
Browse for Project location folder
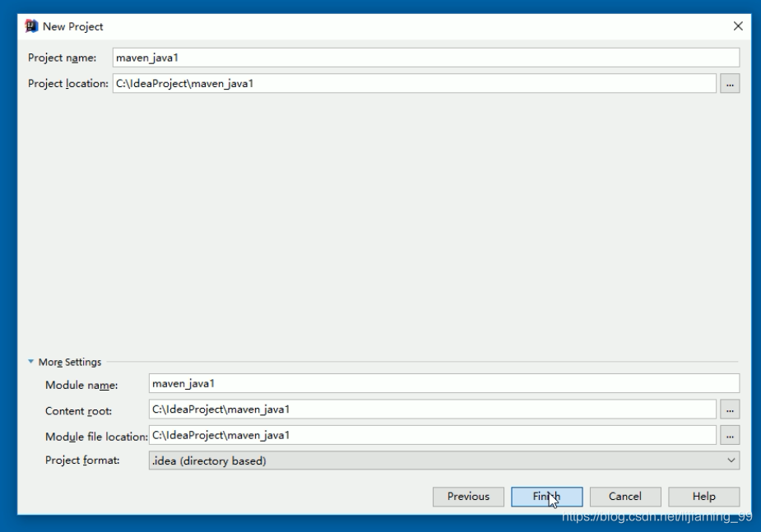pyautogui.click(x=730, y=83)
